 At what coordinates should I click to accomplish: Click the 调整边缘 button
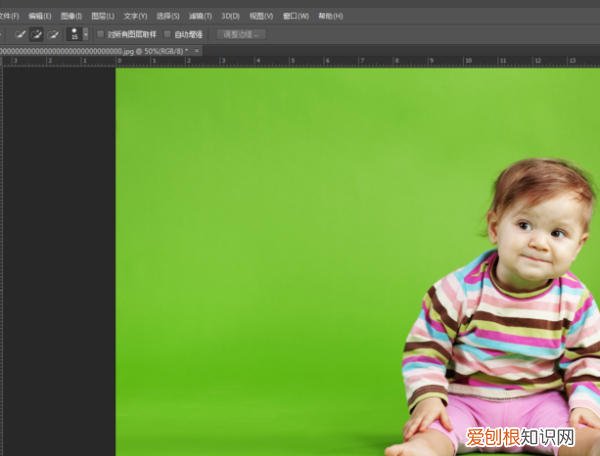241,34
